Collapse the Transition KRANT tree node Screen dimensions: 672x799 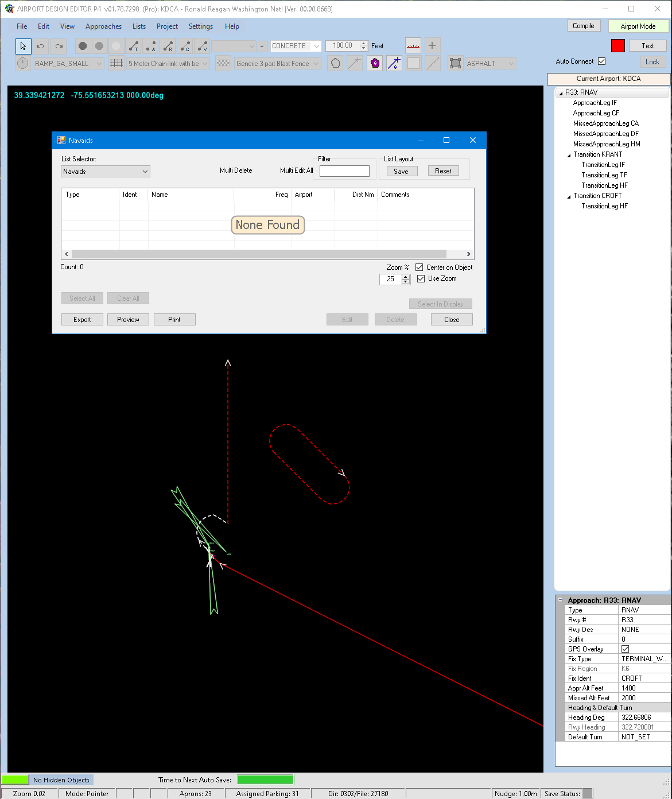coord(569,155)
